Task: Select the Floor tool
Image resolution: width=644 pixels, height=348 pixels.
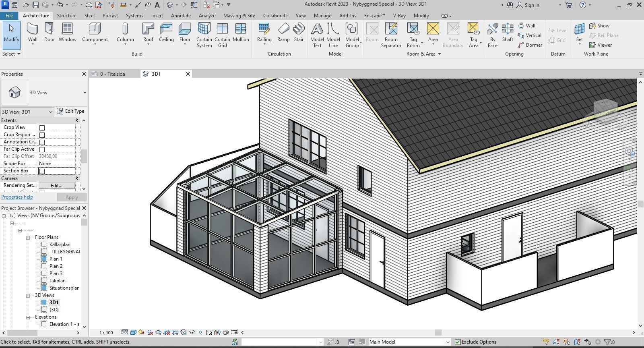Action: 185,33
